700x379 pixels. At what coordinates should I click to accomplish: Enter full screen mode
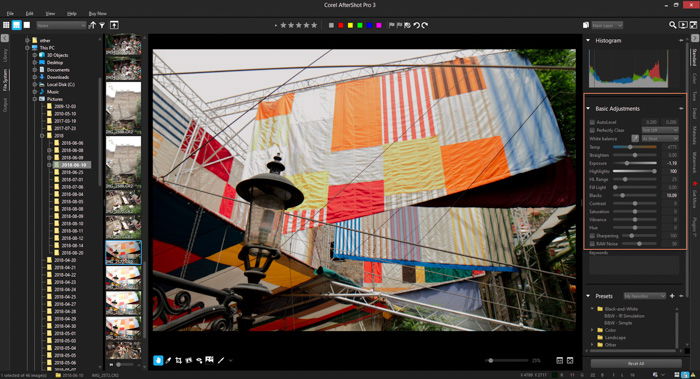(x=694, y=25)
